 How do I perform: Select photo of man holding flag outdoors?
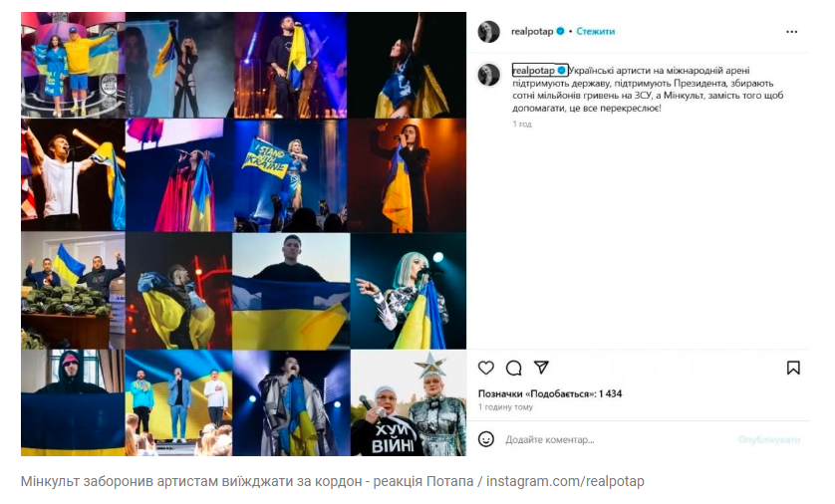click(x=291, y=291)
